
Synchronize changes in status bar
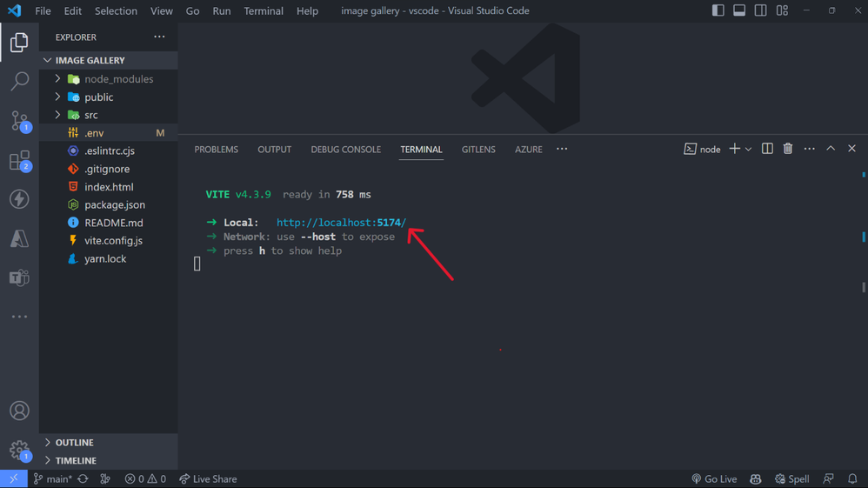(83, 479)
